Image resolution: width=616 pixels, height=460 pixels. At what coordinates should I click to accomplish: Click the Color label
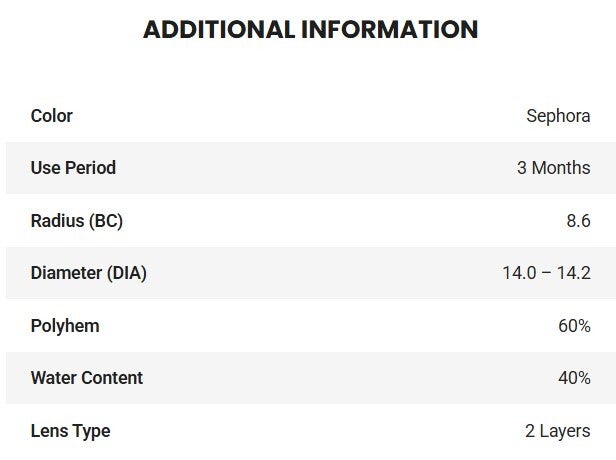pyautogui.click(x=52, y=116)
